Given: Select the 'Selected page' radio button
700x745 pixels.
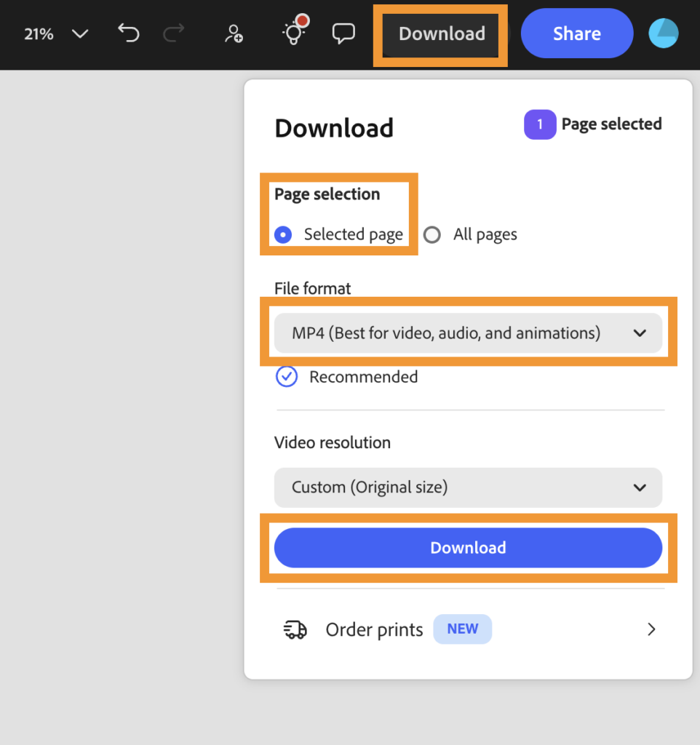Looking at the screenshot, I should [283, 234].
